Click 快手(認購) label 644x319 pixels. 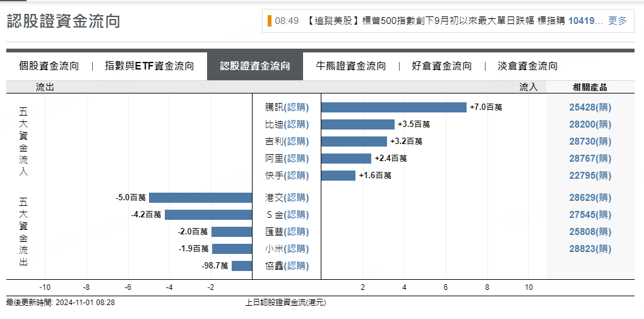pos(287,176)
